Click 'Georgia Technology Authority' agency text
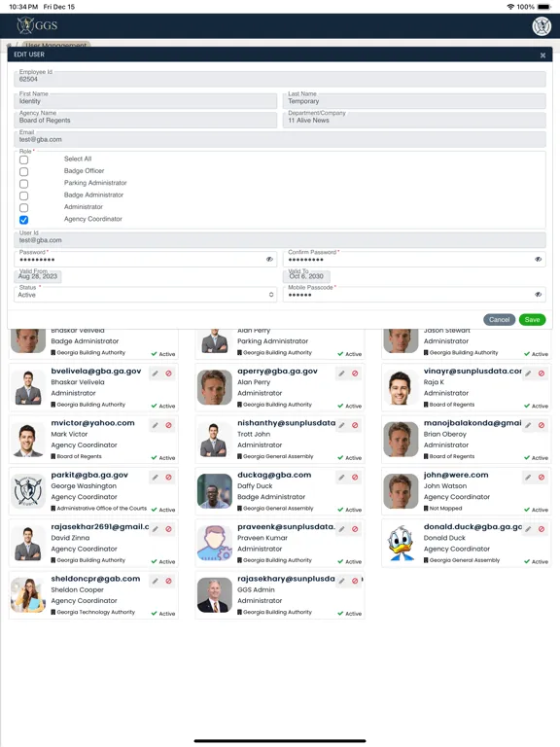This screenshot has width=560, height=747. coord(96,612)
